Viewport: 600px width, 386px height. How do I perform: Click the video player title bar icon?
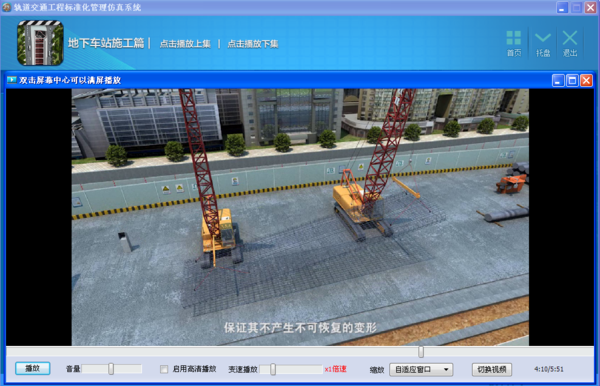(x=12, y=80)
